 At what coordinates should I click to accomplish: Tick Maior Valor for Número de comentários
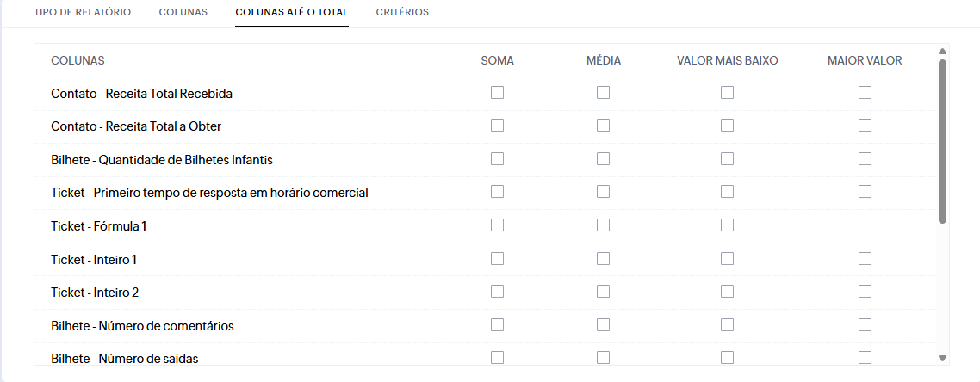(x=865, y=325)
